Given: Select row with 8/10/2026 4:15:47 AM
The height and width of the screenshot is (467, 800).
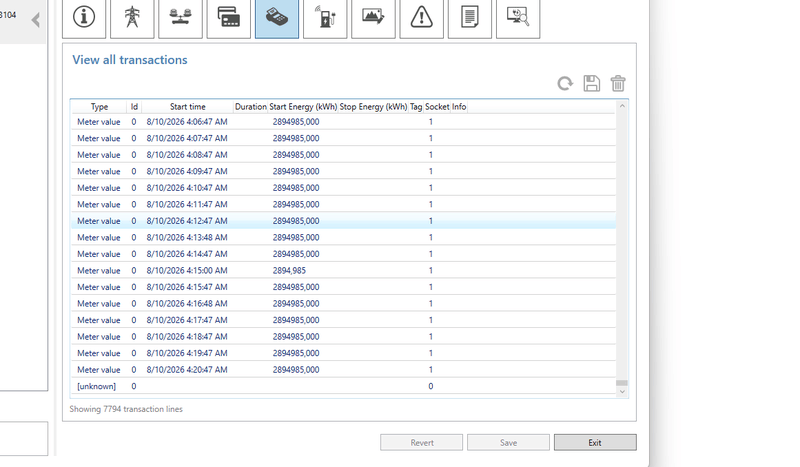Looking at the screenshot, I should 343,287.
